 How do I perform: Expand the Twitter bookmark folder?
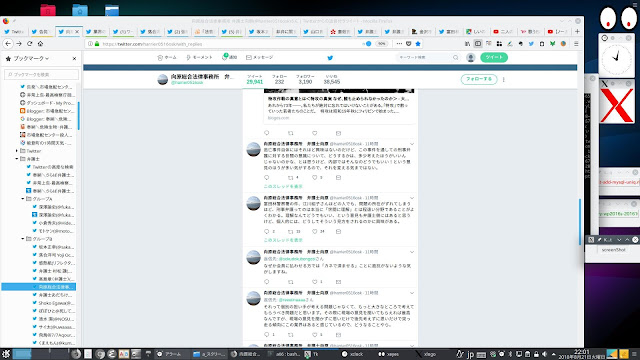(x=17, y=151)
